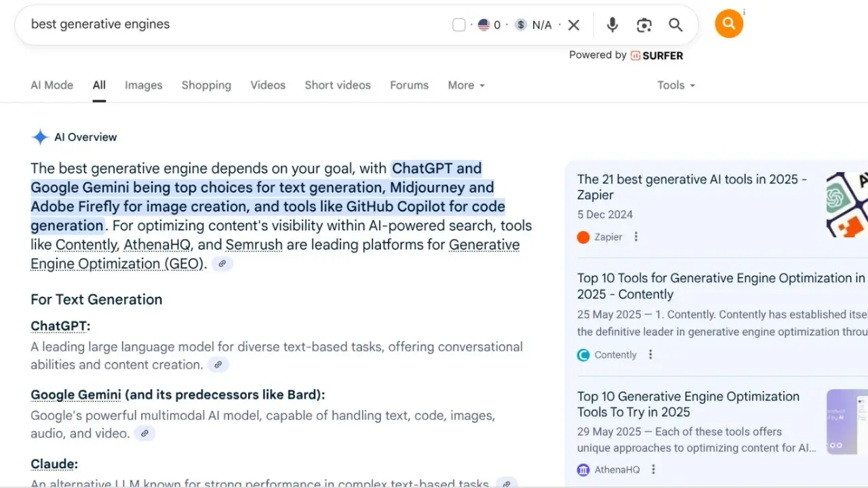Toggle the Surfer checkbox in the search bar

(459, 24)
